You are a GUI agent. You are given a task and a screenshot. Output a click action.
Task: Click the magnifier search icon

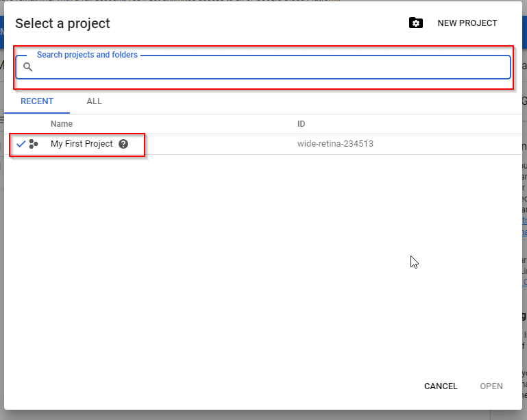point(28,67)
